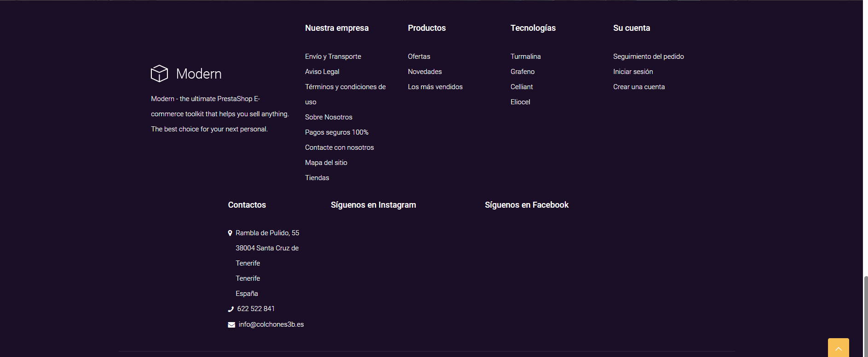This screenshot has width=868, height=357.
Task: Open the Turmalina technology link
Action: coord(525,57)
